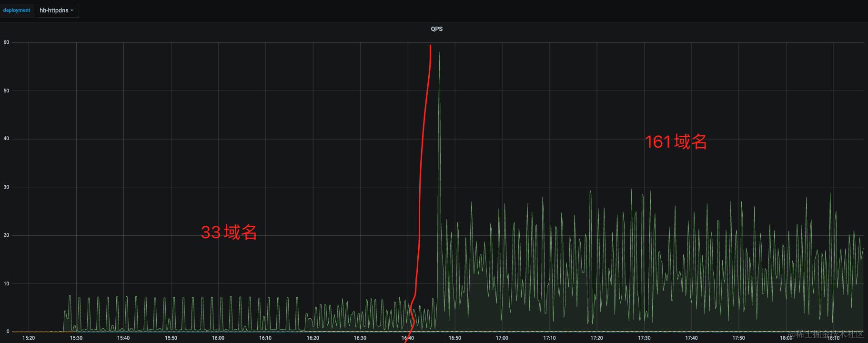Screen dimensions: 868x343
Task: Click the 16:30 time axis label
Action: tap(360, 338)
